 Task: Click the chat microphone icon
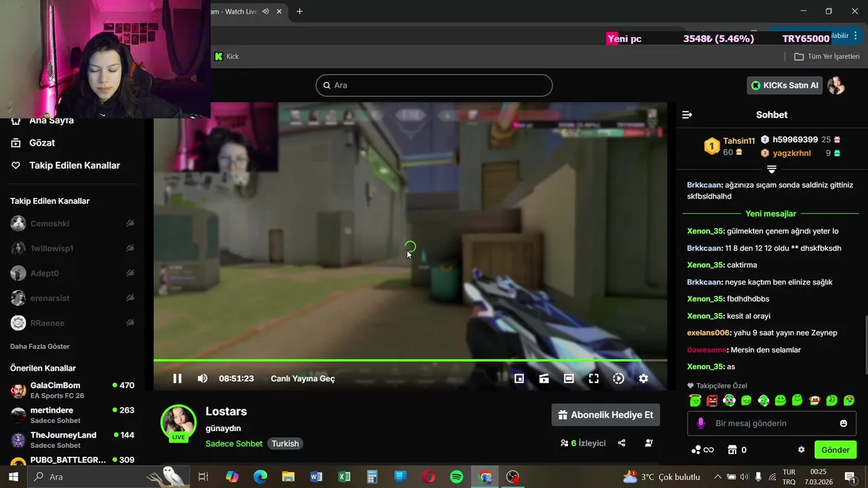701,423
